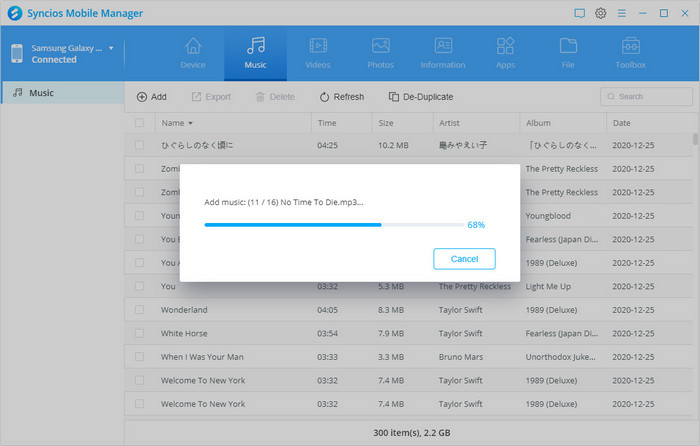Cancel the add music transfer
This screenshot has height=446, width=700.
point(464,259)
